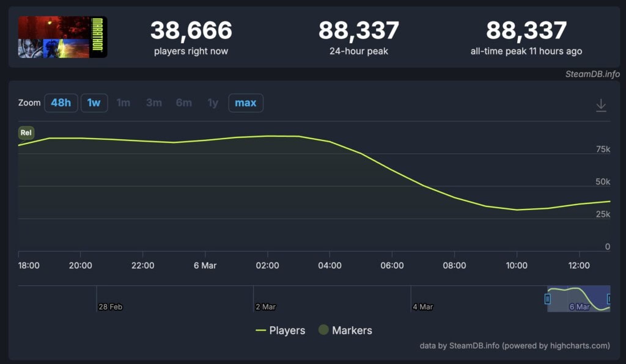
Task: Open the chart download menu icon
Action: point(601,105)
